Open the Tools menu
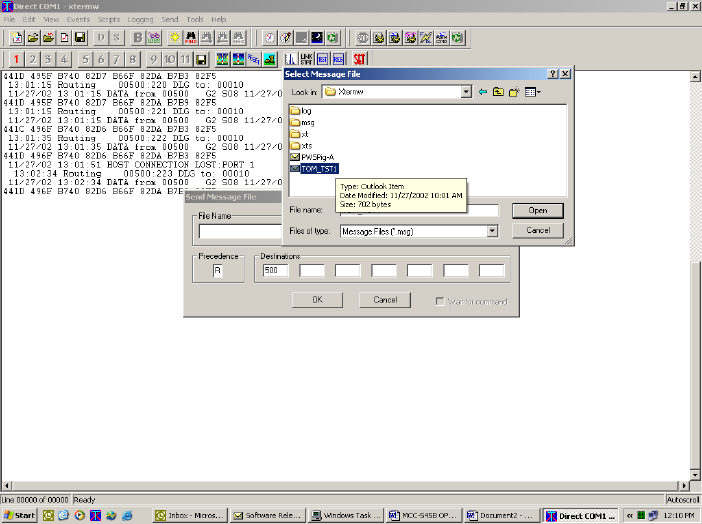The height and width of the screenshot is (524, 702). pyautogui.click(x=195, y=19)
